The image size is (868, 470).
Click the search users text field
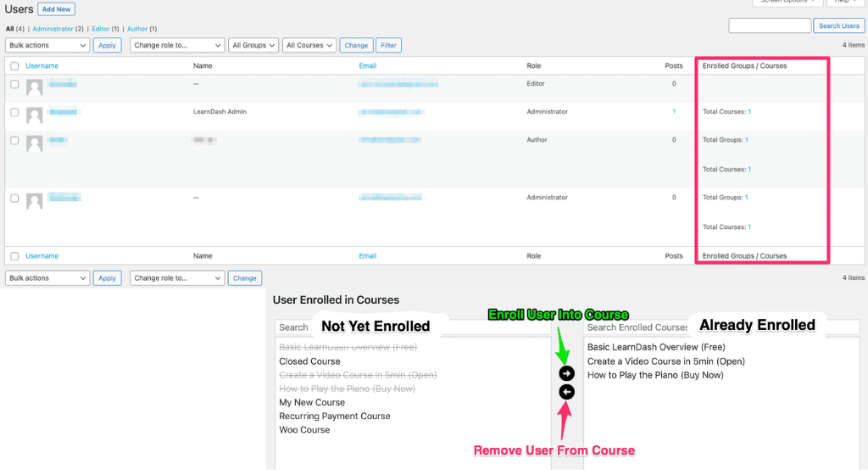click(770, 25)
